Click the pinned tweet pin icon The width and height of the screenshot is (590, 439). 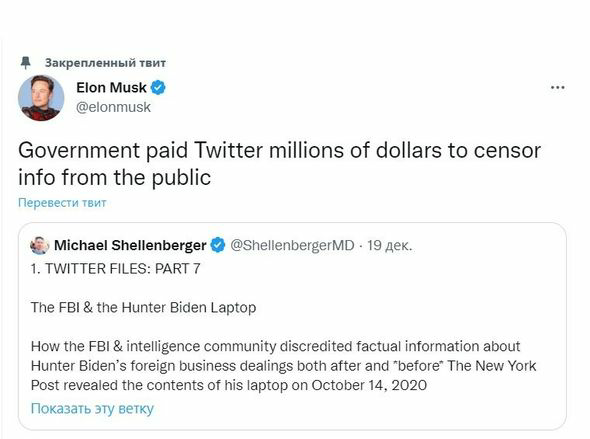[25, 63]
